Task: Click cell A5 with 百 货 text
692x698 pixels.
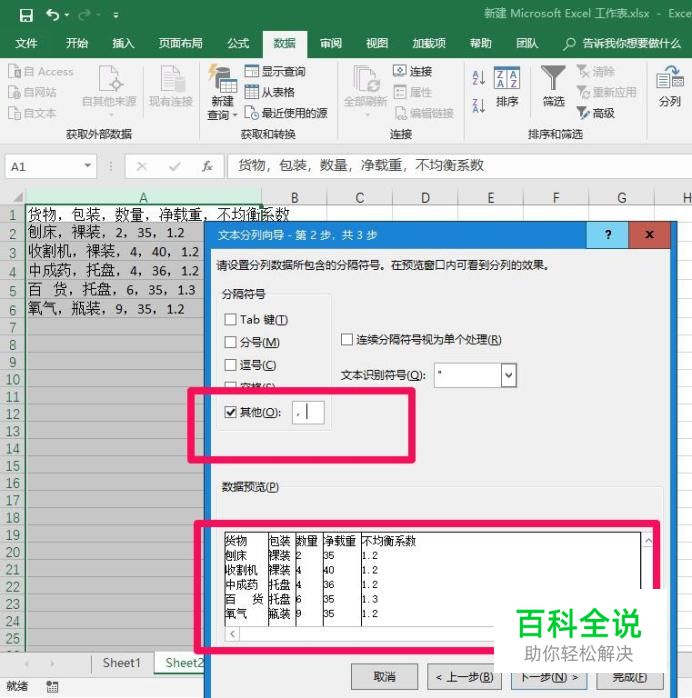Action: 115,290
